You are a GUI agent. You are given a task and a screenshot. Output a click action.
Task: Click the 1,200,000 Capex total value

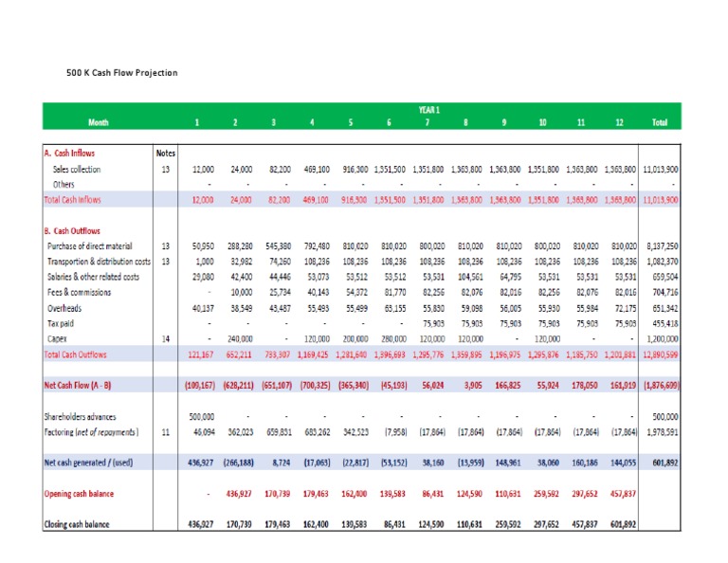tap(662, 338)
